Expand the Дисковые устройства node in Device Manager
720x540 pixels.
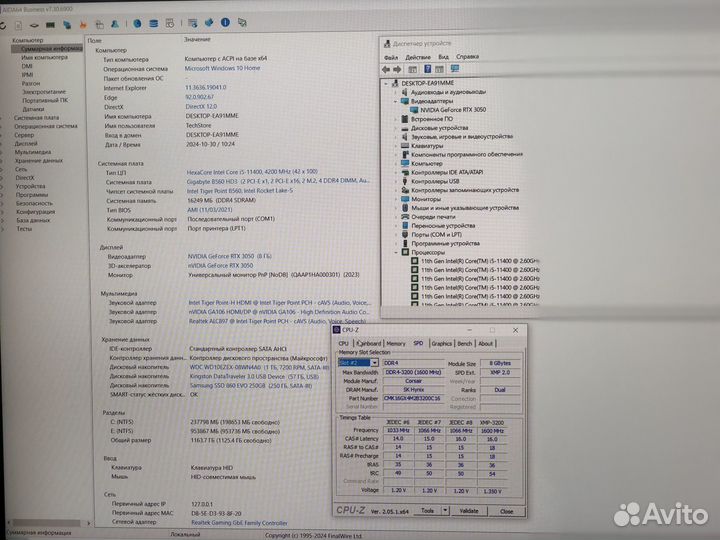395,128
